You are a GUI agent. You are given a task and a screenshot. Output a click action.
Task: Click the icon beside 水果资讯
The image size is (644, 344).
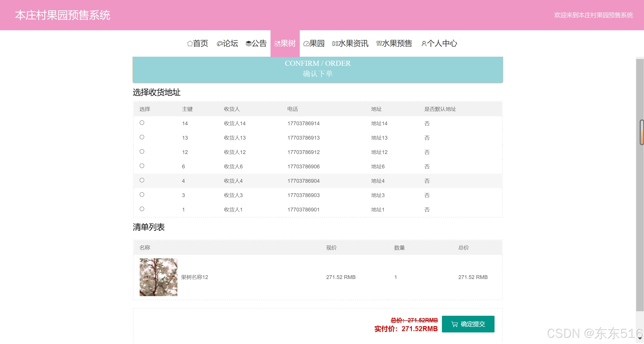tap(335, 44)
